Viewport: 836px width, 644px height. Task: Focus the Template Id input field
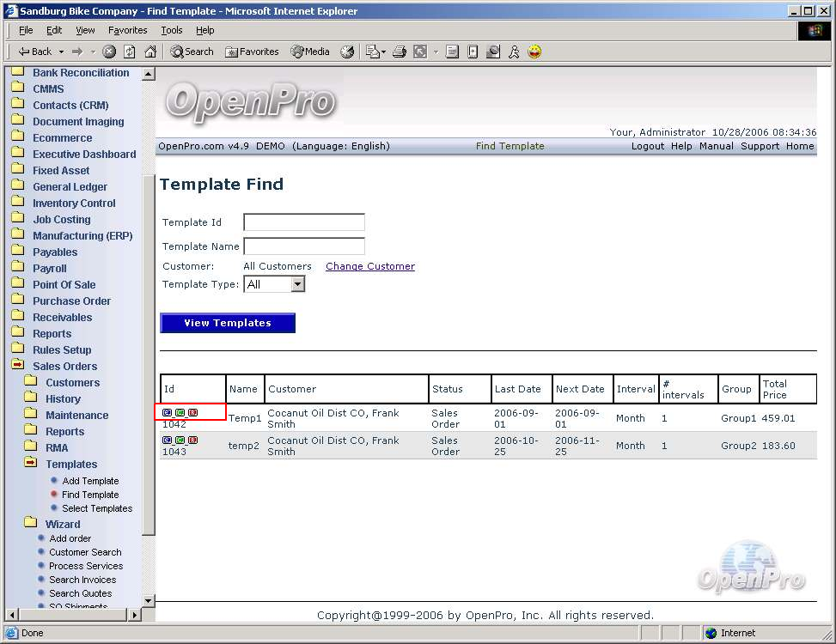(304, 222)
